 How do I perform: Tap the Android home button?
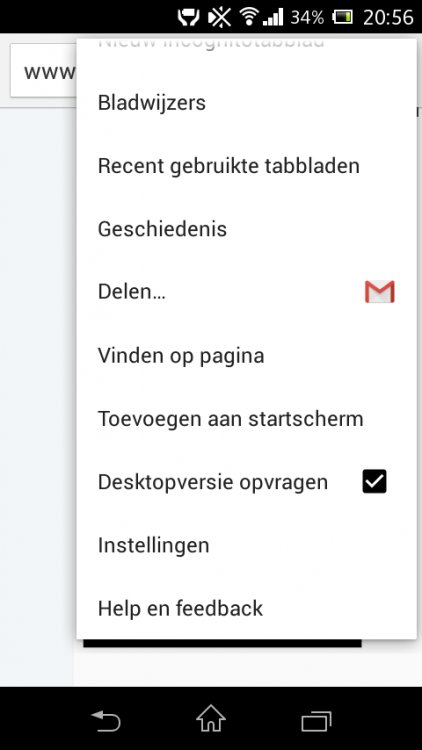coord(211,718)
